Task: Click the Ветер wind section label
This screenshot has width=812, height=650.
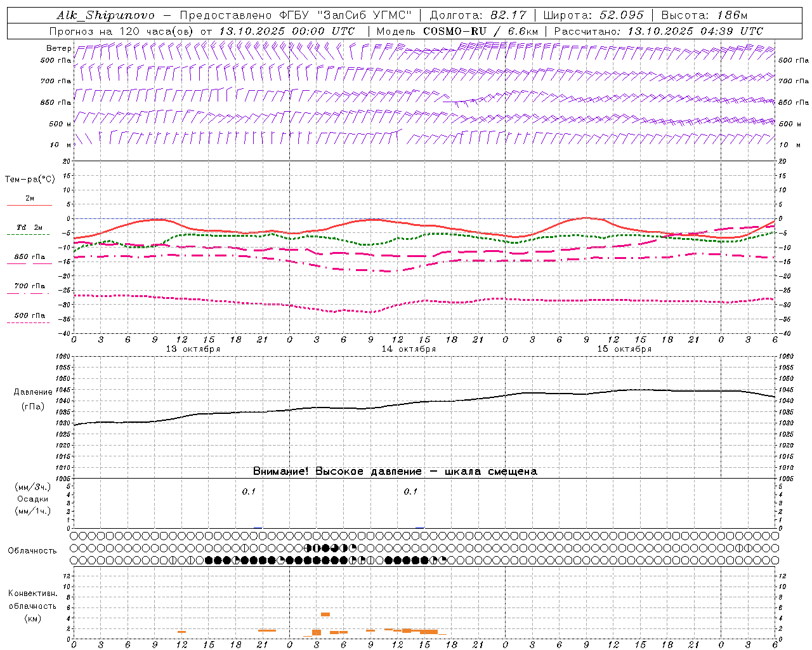Action: (x=58, y=48)
